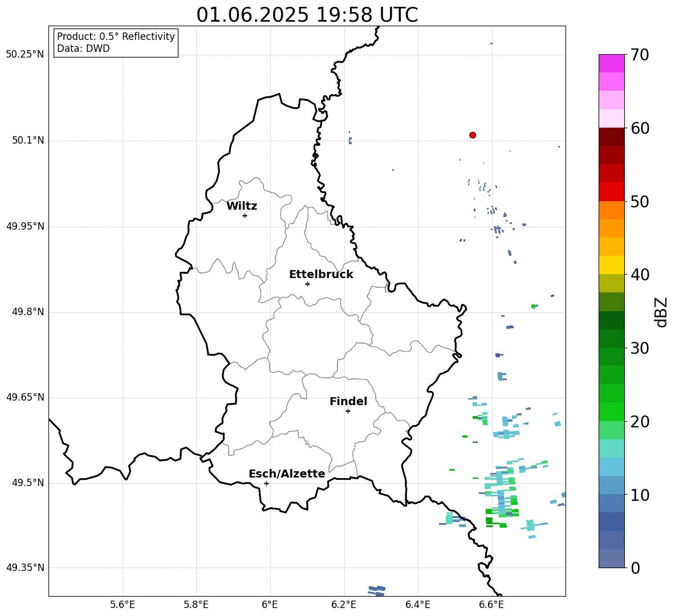
Task: Select the Wiltz city label
Action: pos(242,206)
